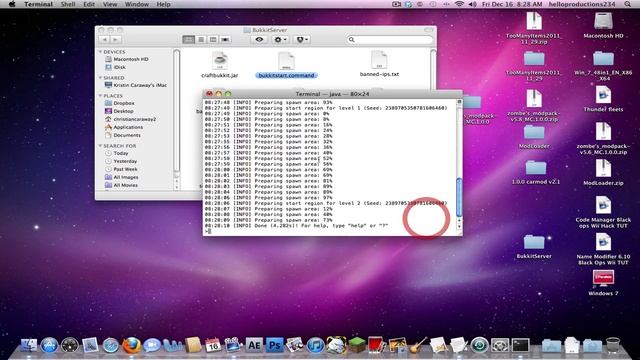Collapse DEVICES section in Finder sidebar

tap(100, 52)
